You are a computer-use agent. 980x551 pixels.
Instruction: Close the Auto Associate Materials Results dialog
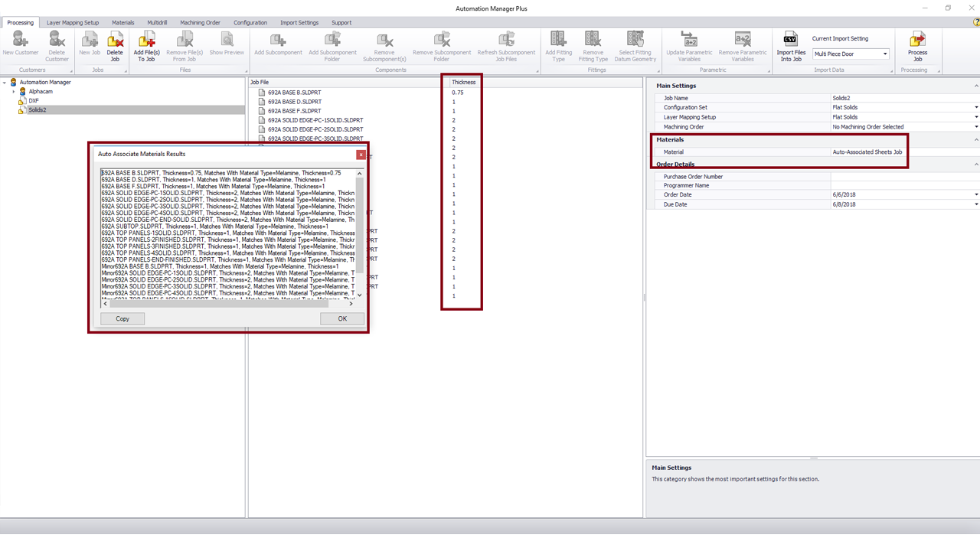pos(361,155)
